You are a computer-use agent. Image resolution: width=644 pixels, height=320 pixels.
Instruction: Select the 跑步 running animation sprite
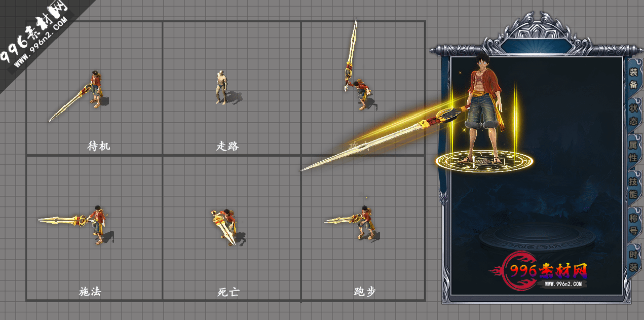tap(352, 222)
